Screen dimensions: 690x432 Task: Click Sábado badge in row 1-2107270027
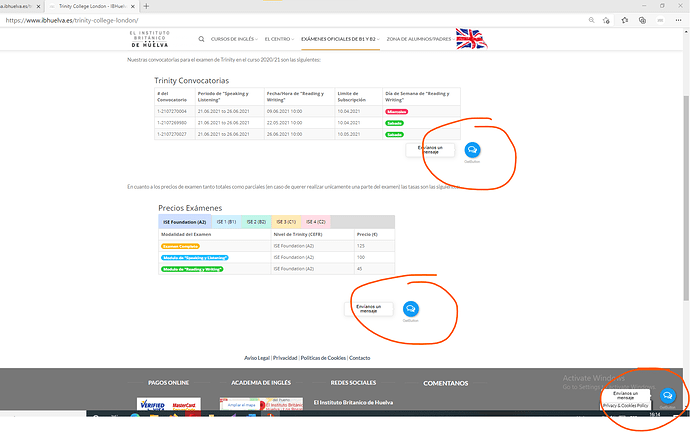coord(394,135)
